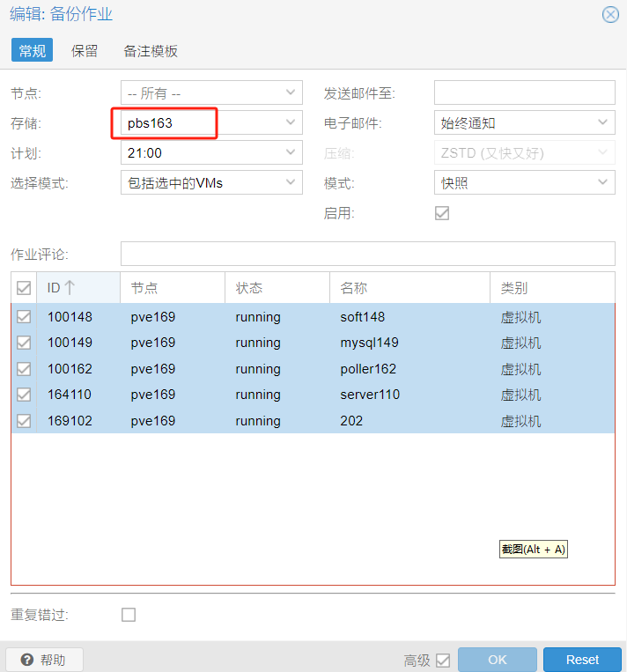Image resolution: width=627 pixels, height=672 pixels.
Task: Close the backup job edit dialog
Action: [610, 15]
